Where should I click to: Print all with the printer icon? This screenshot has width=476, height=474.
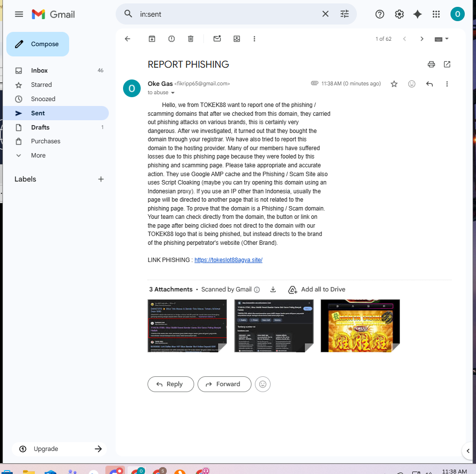(431, 64)
